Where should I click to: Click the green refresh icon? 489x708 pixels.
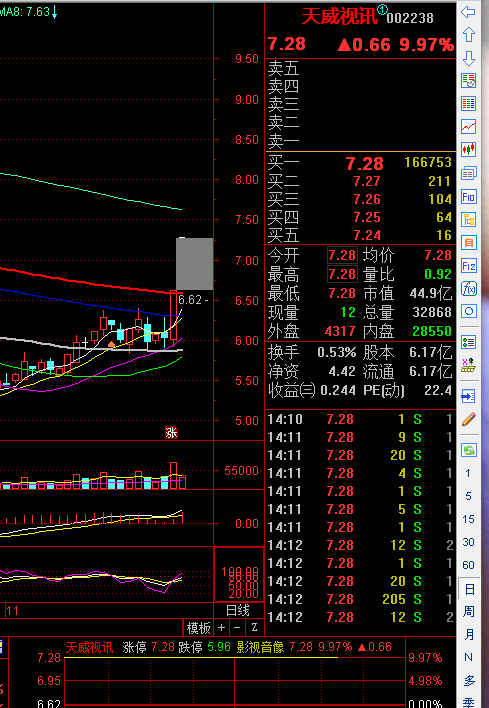[468, 450]
